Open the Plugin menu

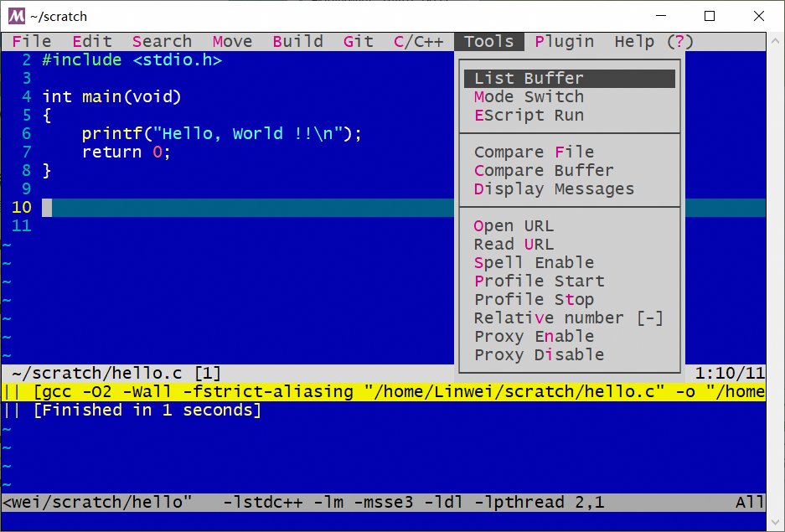[x=564, y=41]
